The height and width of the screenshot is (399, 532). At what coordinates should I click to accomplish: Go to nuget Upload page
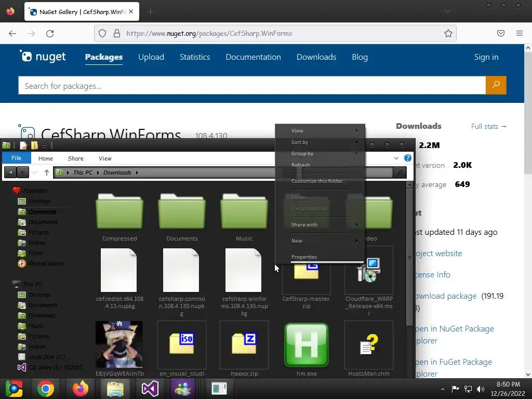(x=151, y=57)
